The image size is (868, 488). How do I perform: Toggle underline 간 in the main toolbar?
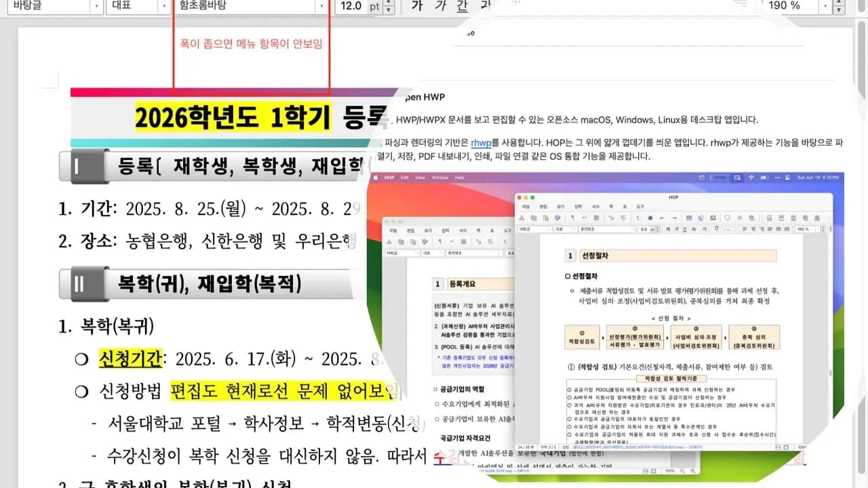(x=462, y=5)
